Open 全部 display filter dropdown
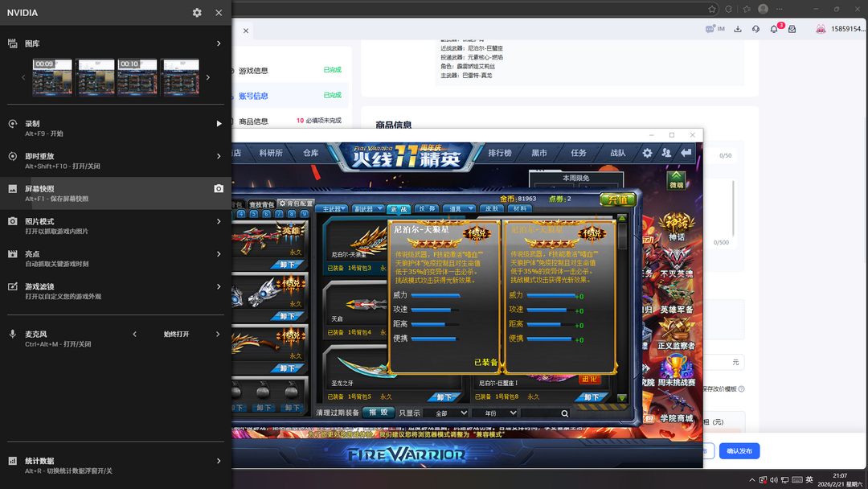The width and height of the screenshot is (868, 489). pos(446,413)
